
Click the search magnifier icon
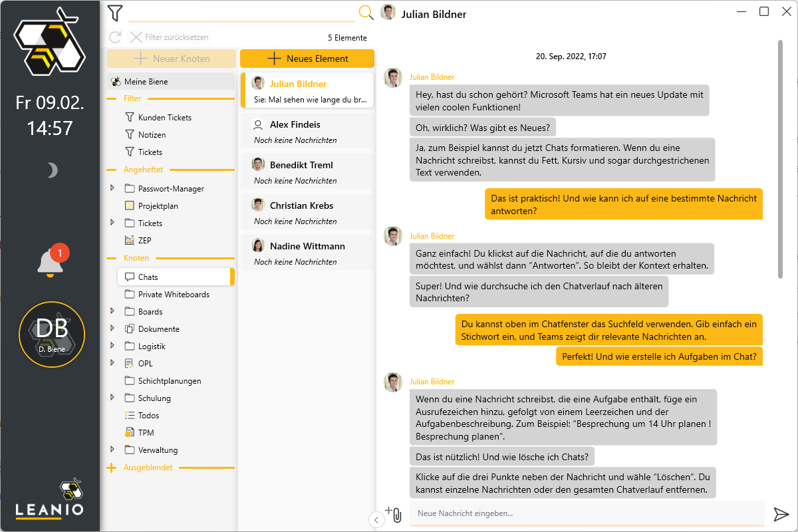[366, 13]
